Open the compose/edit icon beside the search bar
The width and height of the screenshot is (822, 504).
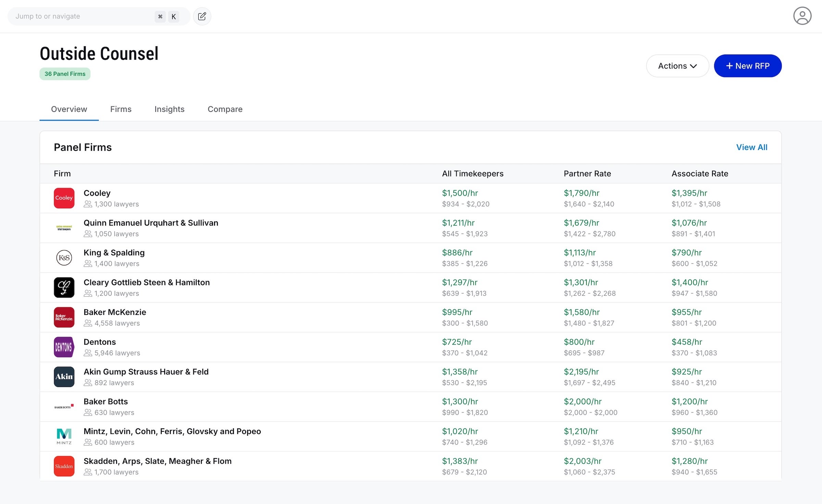(202, 16)
